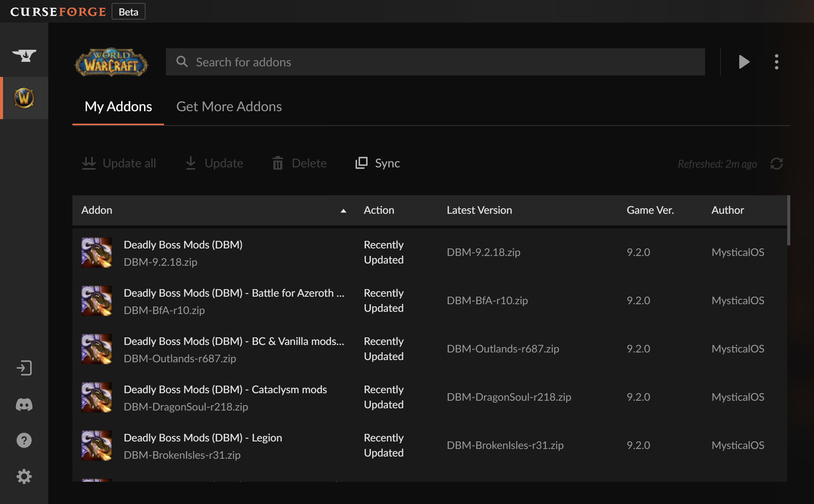814x504 pixels.
Task: Click the Sync button
Action: pos(377,163)
